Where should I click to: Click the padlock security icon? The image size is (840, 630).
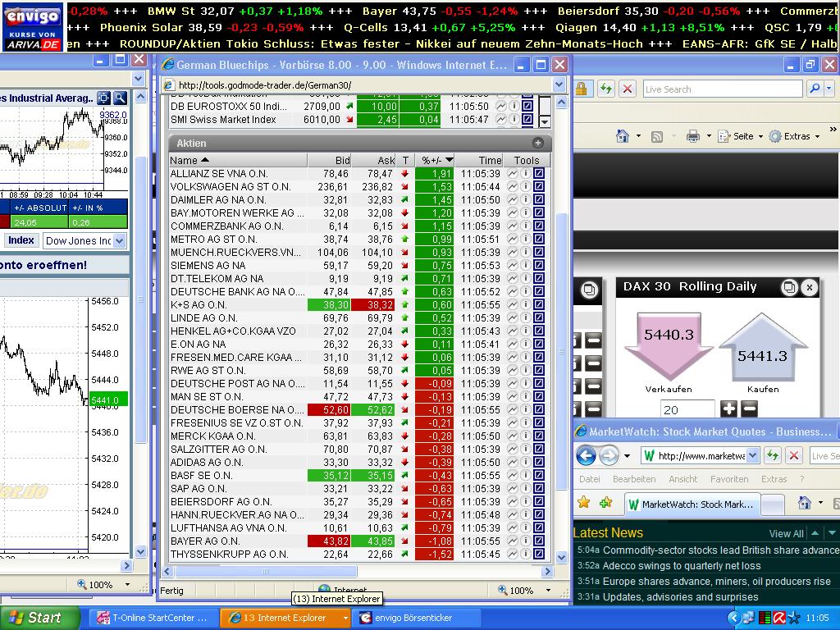tap(582, 89)
